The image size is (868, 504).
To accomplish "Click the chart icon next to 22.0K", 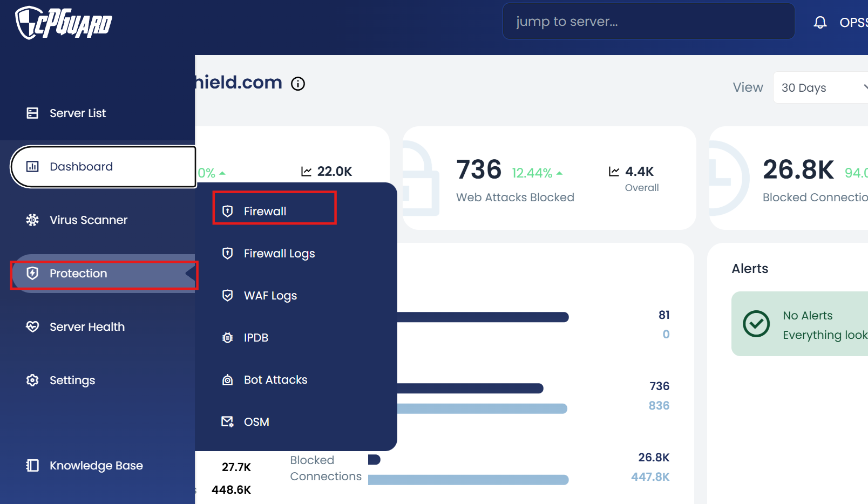I will (306, 171).
